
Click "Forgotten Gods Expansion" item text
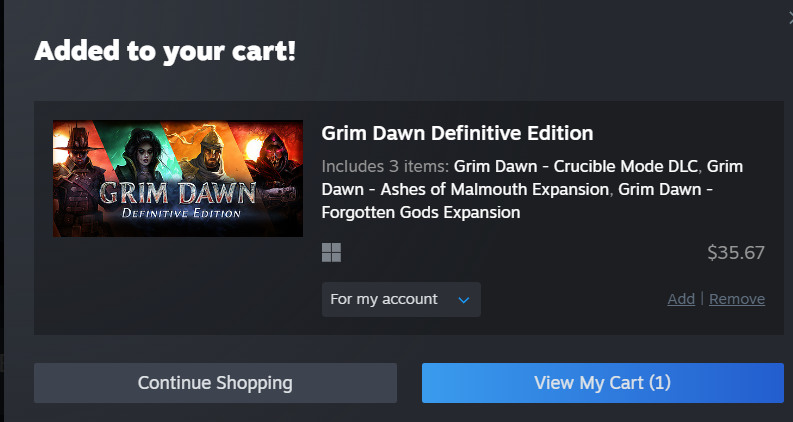click(420, 212)
